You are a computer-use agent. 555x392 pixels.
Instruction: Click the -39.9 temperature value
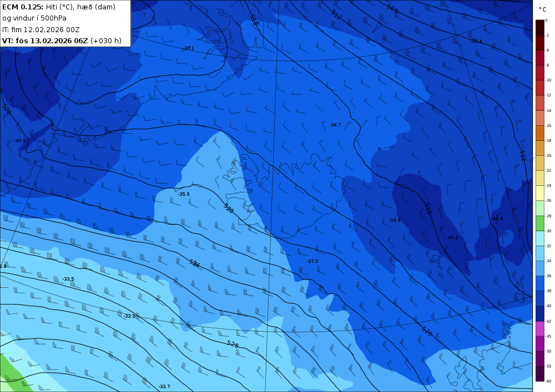[x=395, y=220]
